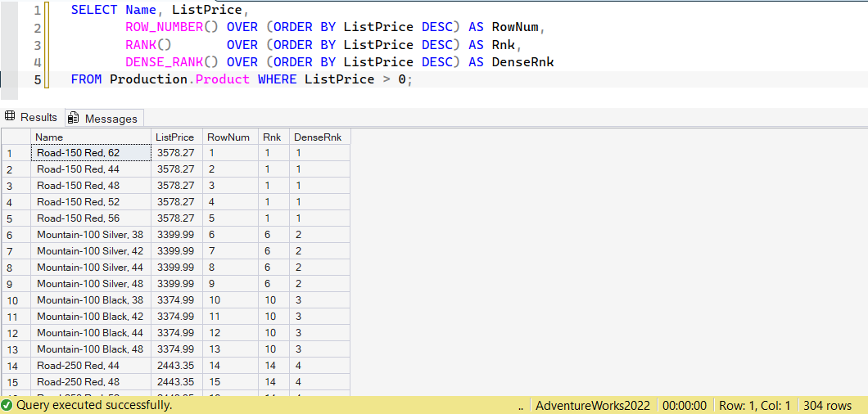Image resolution: width=868 pixels, height=414 pixels.
Task: Switch to the Results tab
Action: 32,117
